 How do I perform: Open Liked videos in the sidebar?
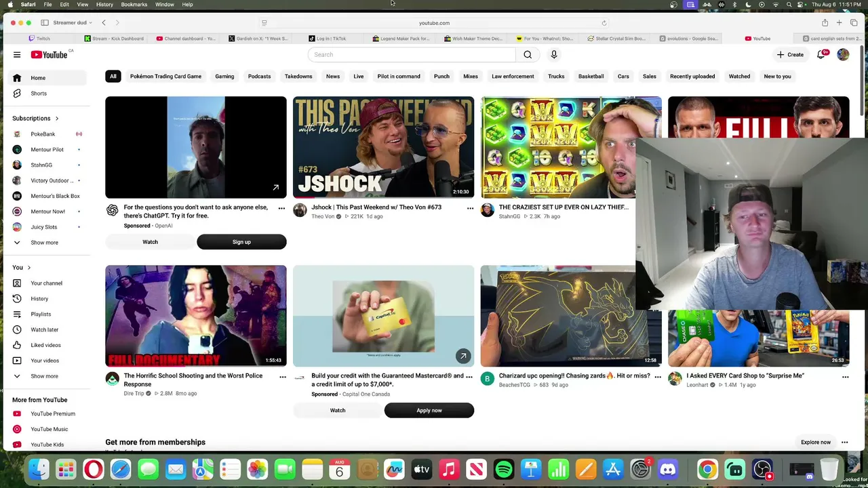click(x=45, y=346)
